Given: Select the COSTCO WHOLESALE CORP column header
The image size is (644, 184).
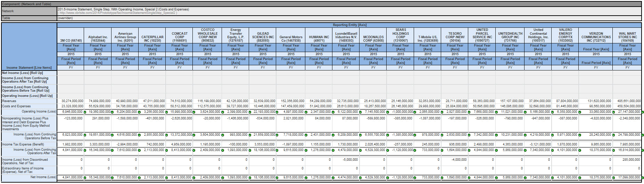Looking at the screenshot, I should [208, 35].
